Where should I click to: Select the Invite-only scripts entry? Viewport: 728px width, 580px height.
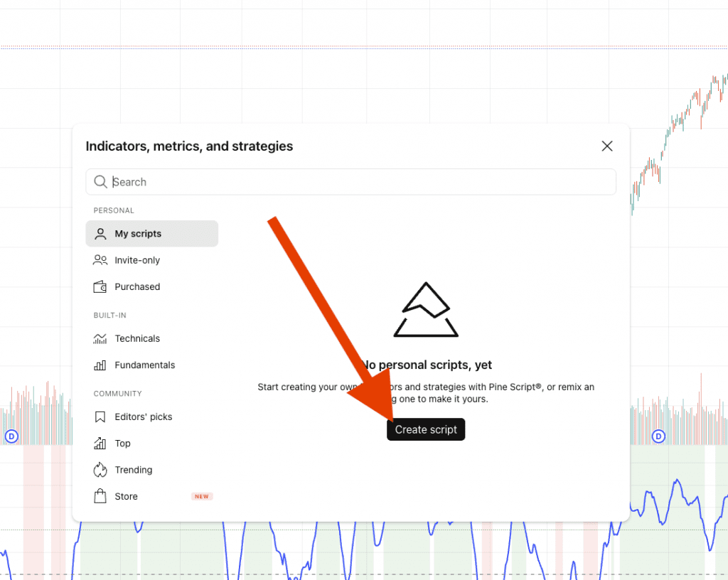136,260
